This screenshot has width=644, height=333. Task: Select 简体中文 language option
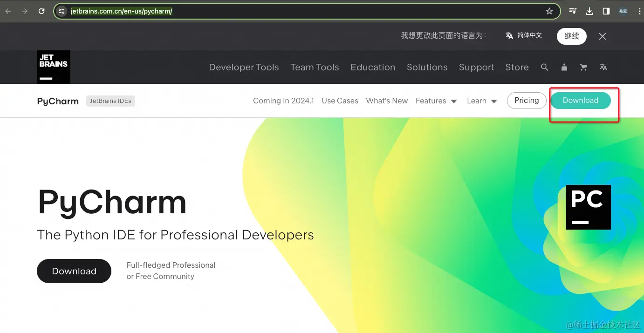point(530,35)
